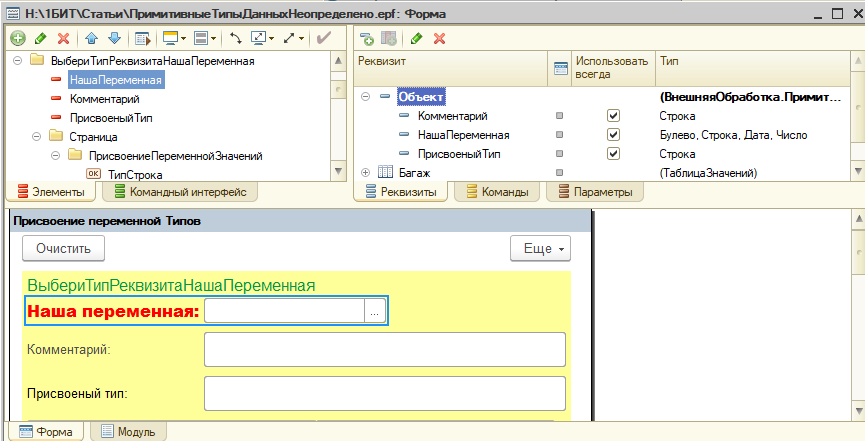The height and width of the screenshot is (441, 865).
Task: Move element down with blue arrow
Action: [x=113, y=38]
